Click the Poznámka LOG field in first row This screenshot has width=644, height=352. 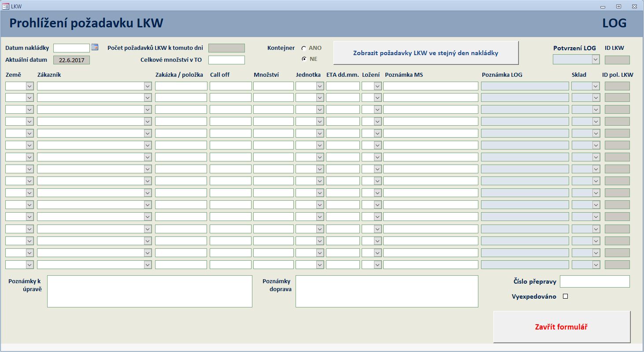coord(525,86)
